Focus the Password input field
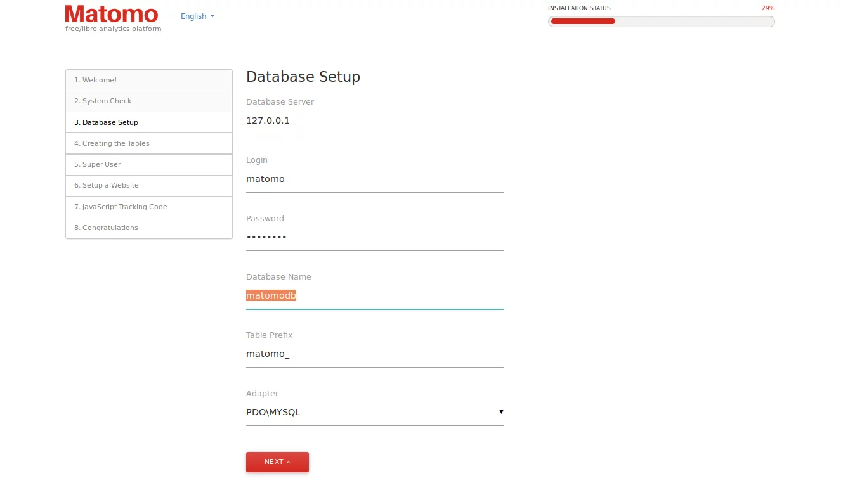Image resolution: width=843 pixels, height=504 pixels. tap(374, 238)
